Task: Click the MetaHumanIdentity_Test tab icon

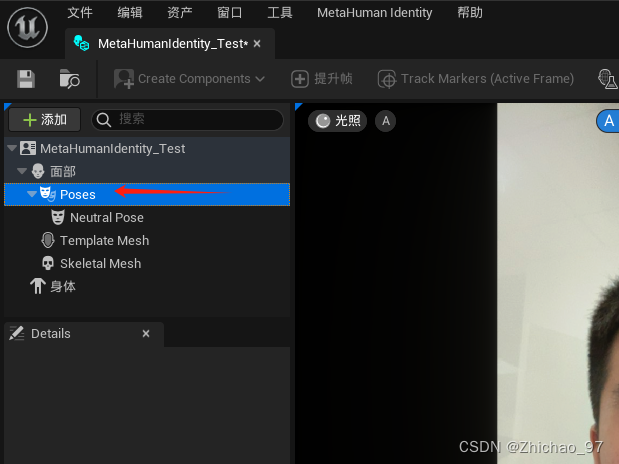Action: (82, 43)
